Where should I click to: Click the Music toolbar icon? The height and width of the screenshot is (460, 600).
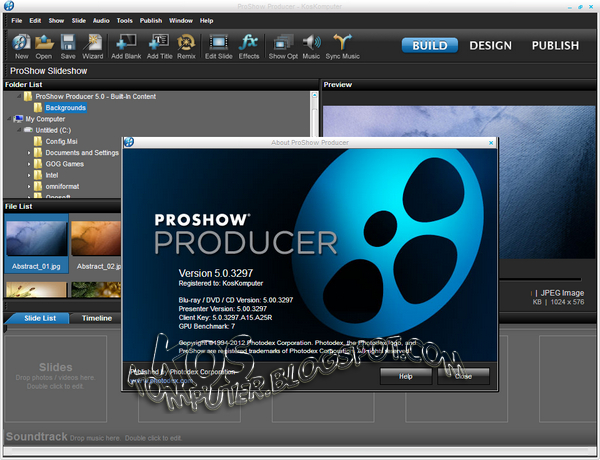tap(311, 46)
